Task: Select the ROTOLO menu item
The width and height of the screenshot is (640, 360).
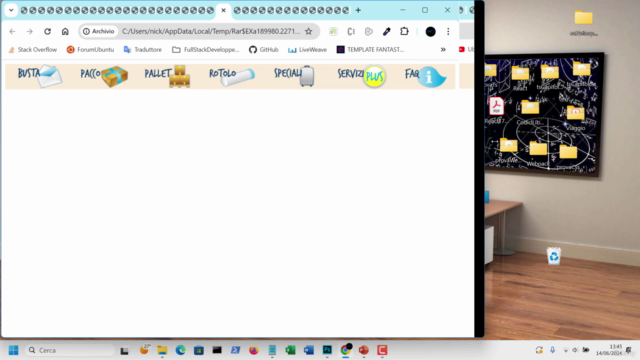Action: tap(232, 76)
